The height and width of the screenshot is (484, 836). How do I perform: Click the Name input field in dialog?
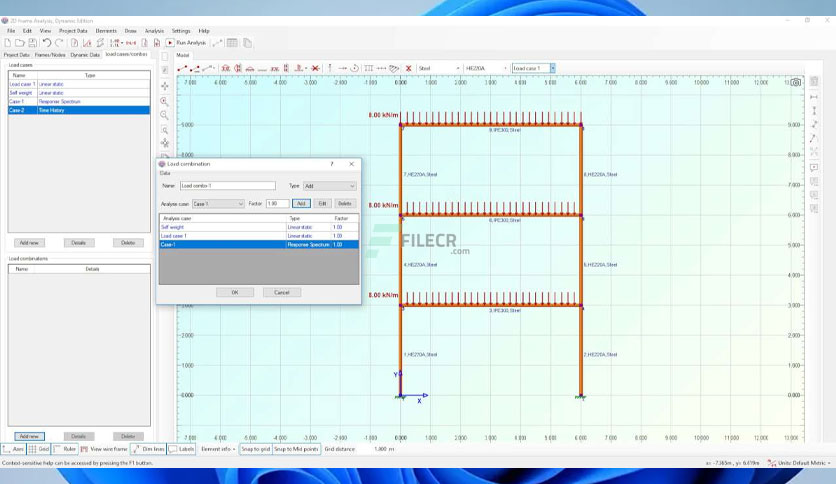click(228, 186)
